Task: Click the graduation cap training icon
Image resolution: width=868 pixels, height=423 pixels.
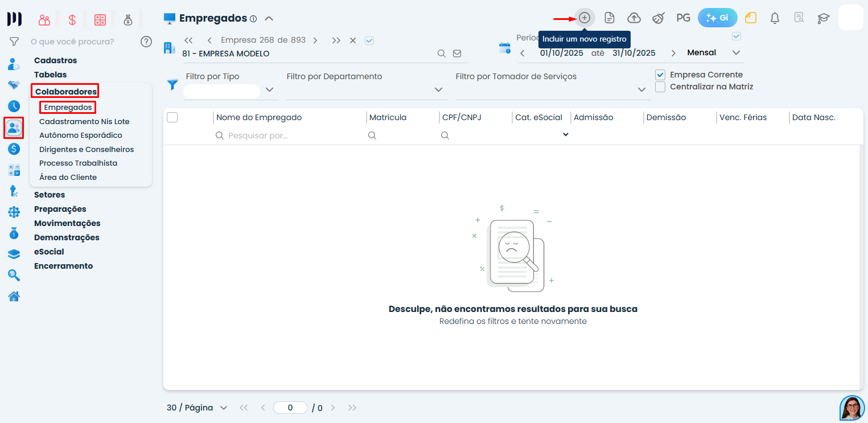Action: tap(823, 18)
